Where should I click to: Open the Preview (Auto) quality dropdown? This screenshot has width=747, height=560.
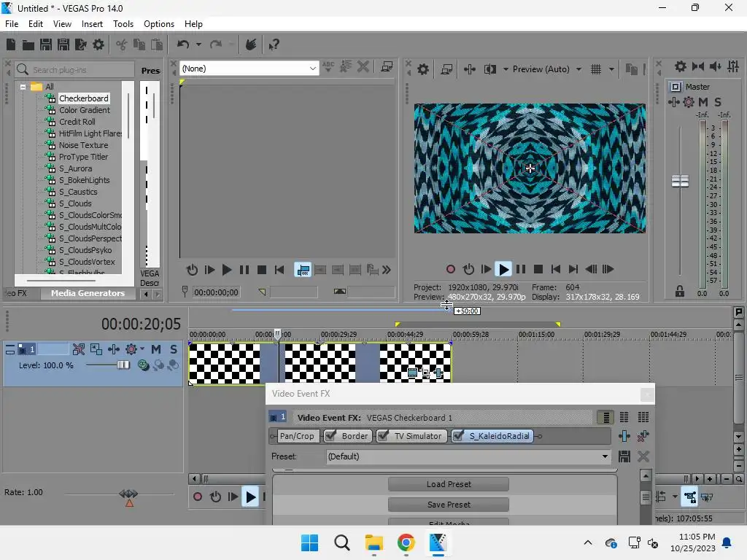578,69
